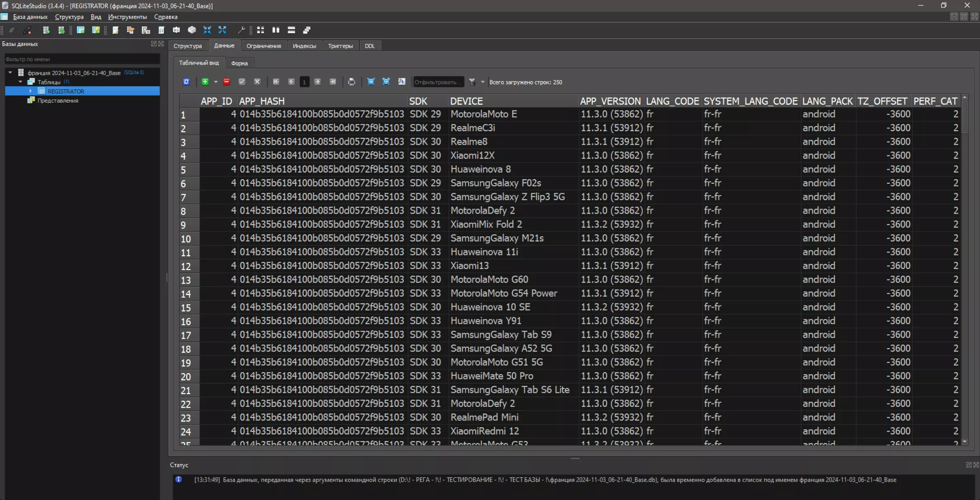Click the create new view lightning icon
980x500 pixels.
[96, 30]
